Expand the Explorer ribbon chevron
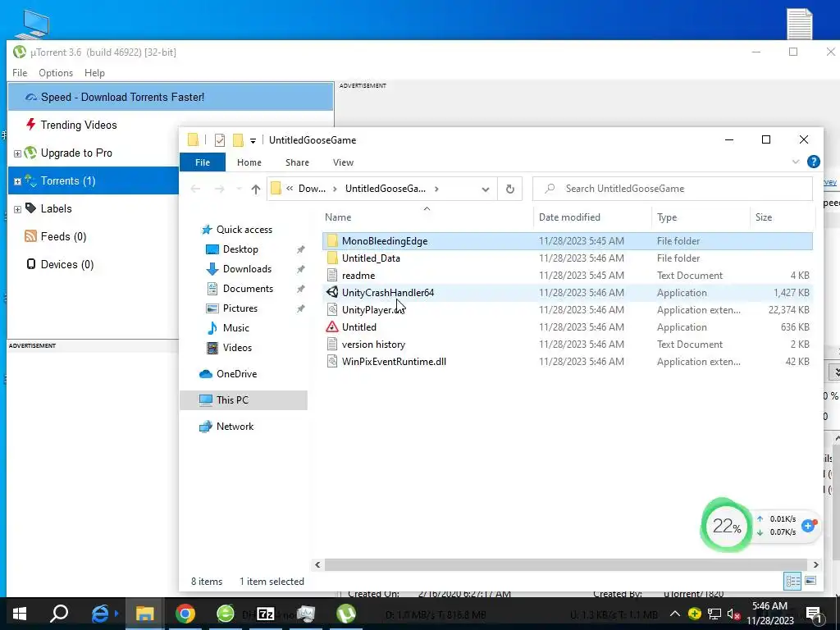840x630 pixels. pyautogui.click(x=796, y=162)
